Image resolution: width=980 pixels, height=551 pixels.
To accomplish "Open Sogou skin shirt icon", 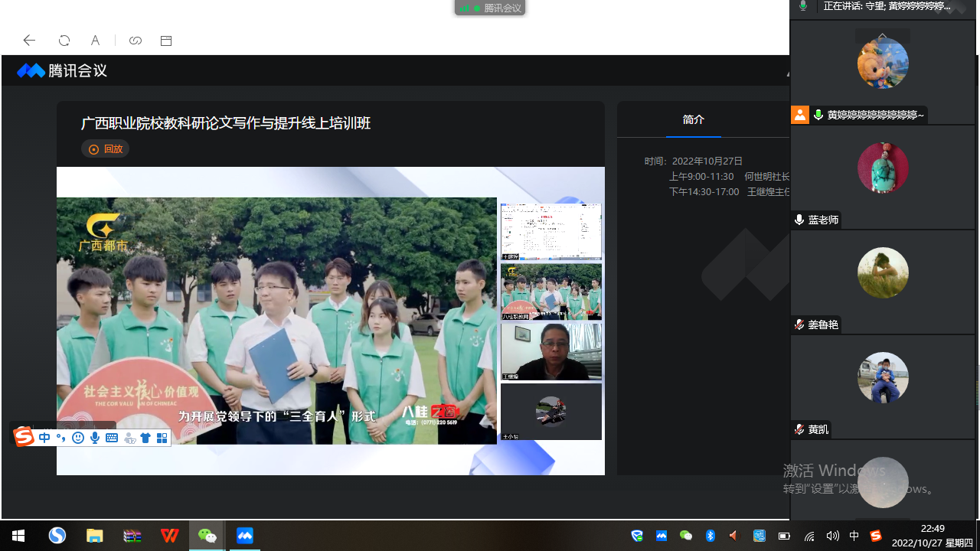I will (x=145, y=438).
